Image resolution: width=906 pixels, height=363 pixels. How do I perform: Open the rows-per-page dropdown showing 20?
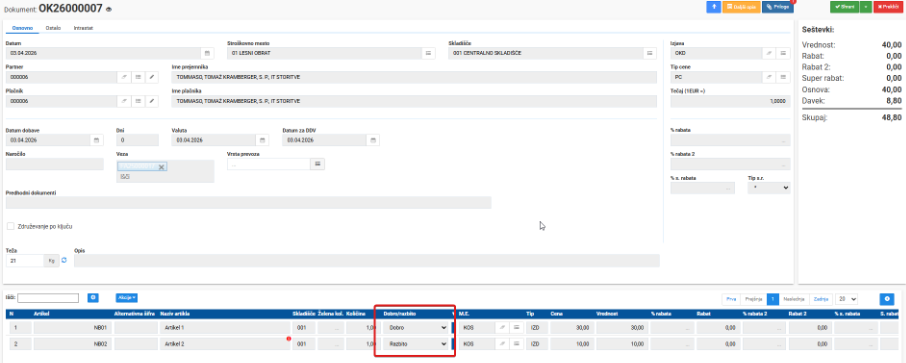coord(846,299)
